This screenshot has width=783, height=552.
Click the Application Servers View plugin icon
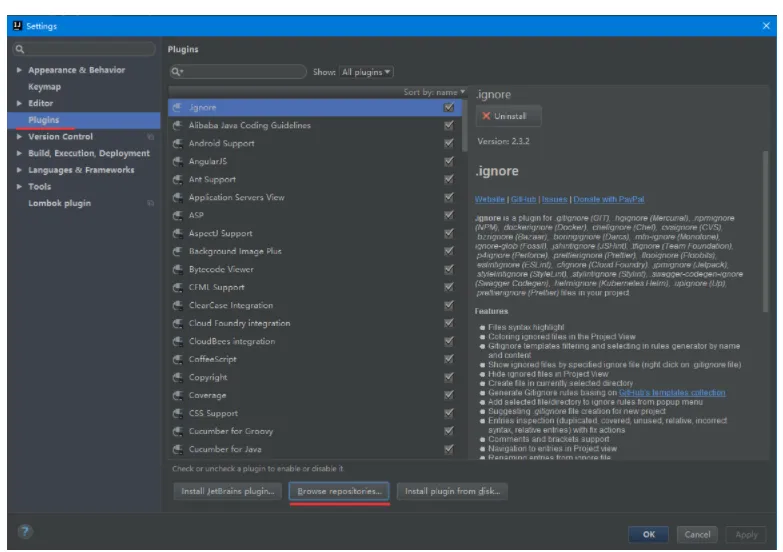[177, 197]
